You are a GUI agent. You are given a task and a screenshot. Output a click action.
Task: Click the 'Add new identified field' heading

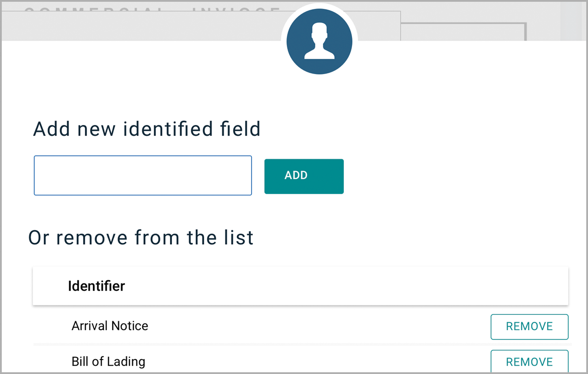click(147, 129)
